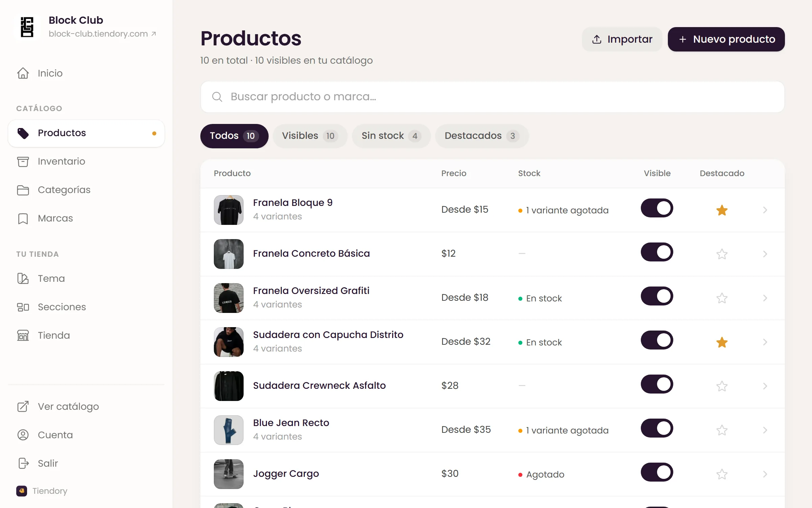
Task: Select the Visibles filter tab
Action: (x=310, y=136)
